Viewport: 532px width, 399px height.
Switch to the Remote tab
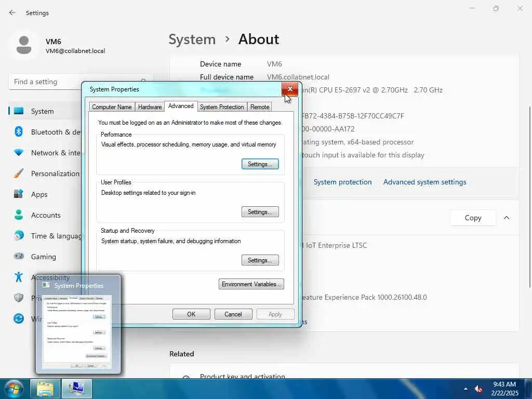260,107
